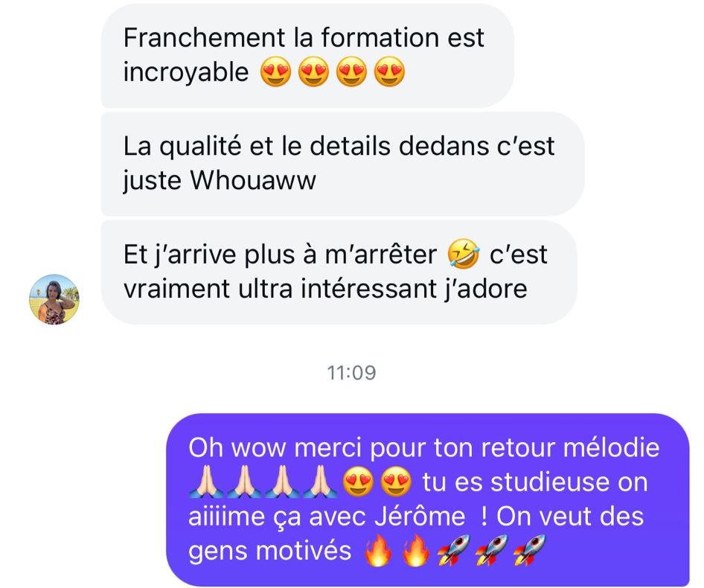Click the rolling-on-floor laughing emoji

[464, 254]
